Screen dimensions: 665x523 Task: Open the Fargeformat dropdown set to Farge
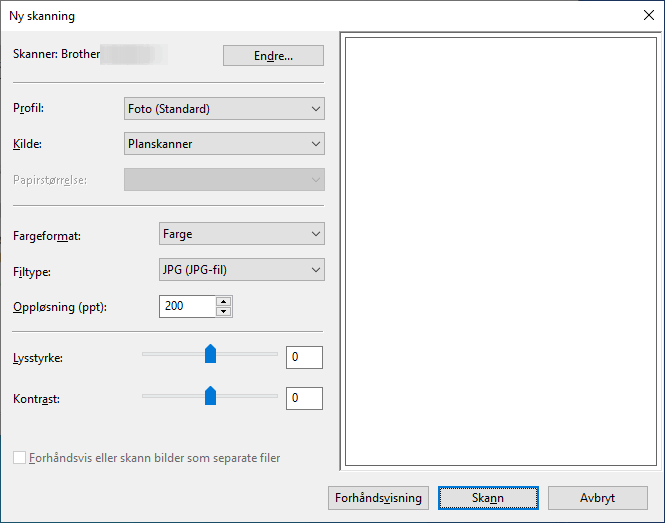[x=242, y=234]
